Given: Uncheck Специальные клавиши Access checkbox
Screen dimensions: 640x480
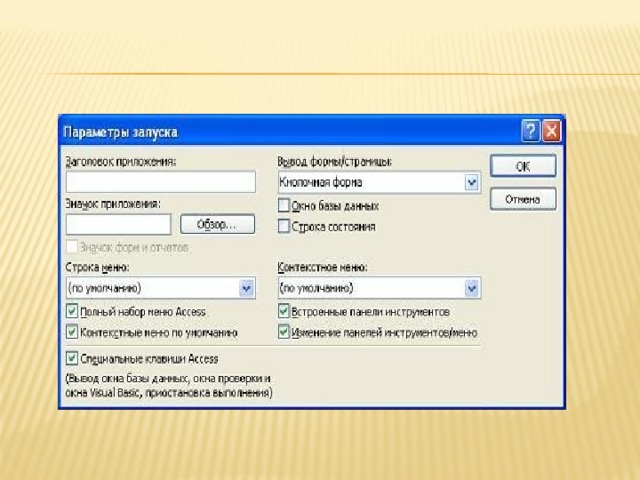Looking at the screenshot, I should [72, 358].
